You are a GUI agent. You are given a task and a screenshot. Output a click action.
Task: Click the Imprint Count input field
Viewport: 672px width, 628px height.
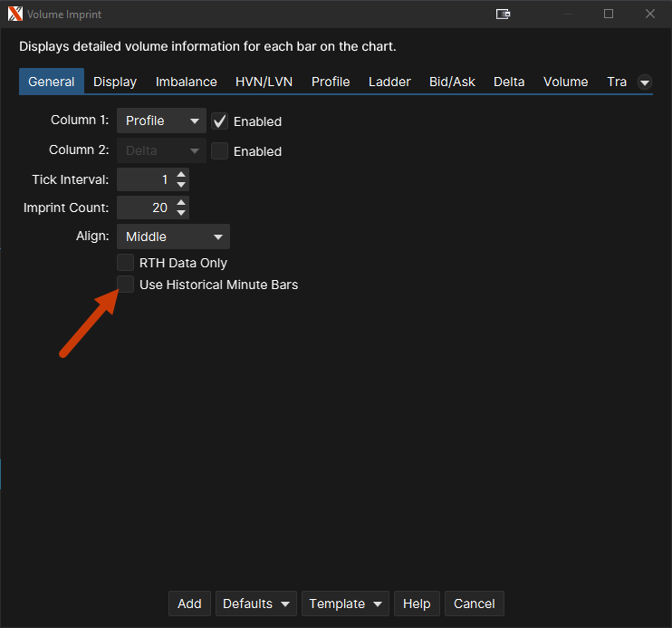145,208
